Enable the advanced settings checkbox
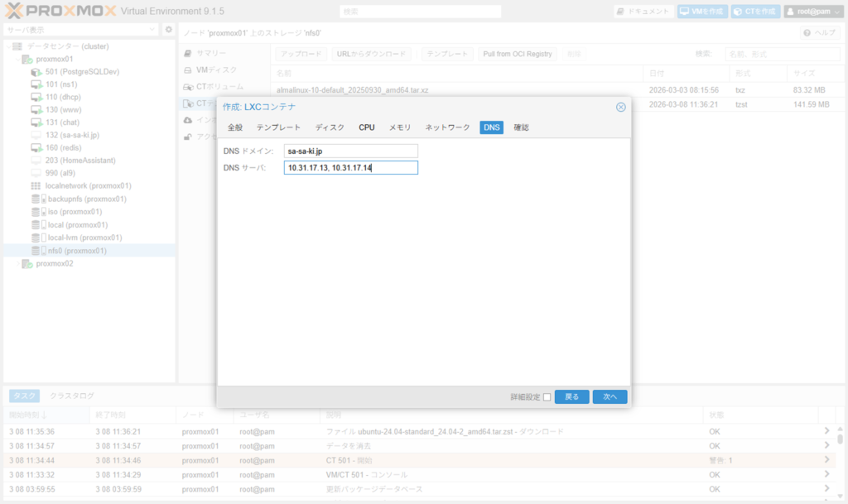The height and width of the screenshot is (504, 848). pyautogui.click(x=547, y=397)
